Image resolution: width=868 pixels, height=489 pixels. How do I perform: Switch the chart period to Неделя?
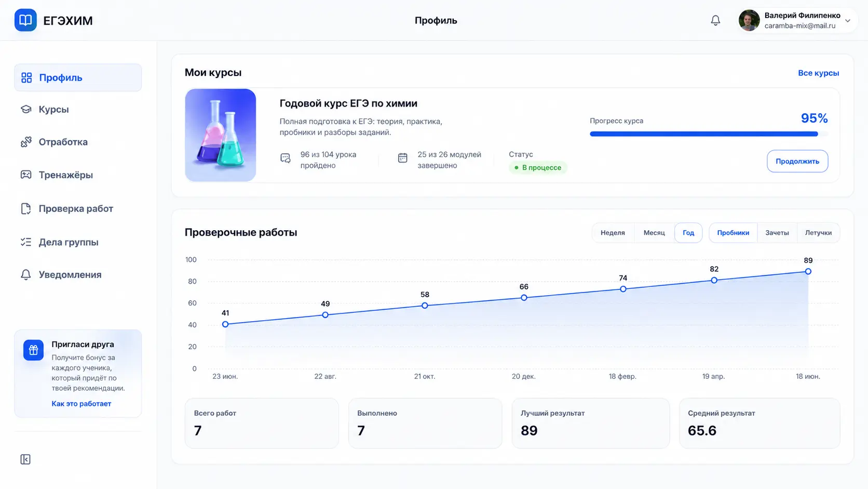click(613, 233)
